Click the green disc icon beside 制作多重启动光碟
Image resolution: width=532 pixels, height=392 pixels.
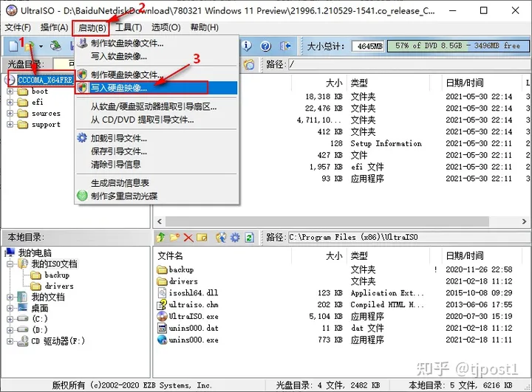point(82,196)
